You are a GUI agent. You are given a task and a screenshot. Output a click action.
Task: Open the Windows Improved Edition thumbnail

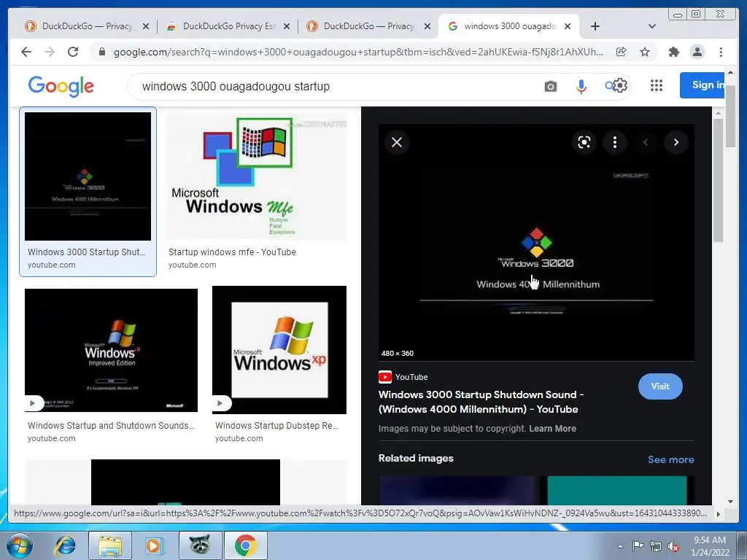tap(111, 349)
